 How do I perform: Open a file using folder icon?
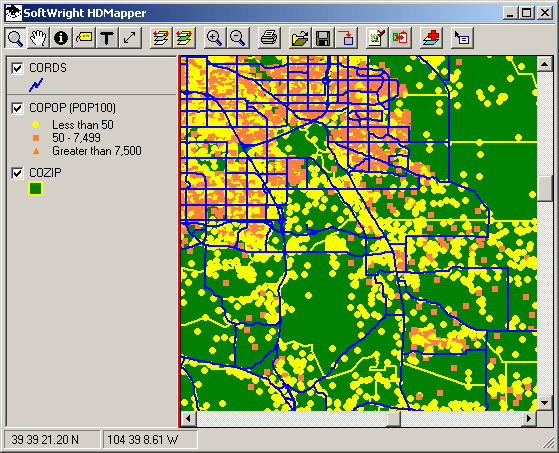300,38
